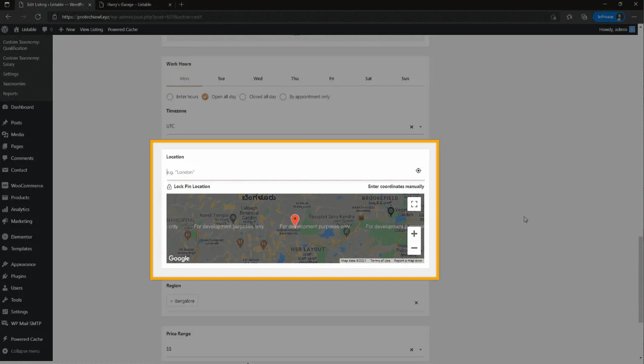Choose By appointment only radio button
Screen dimensions: 644x364
[283, 97]
